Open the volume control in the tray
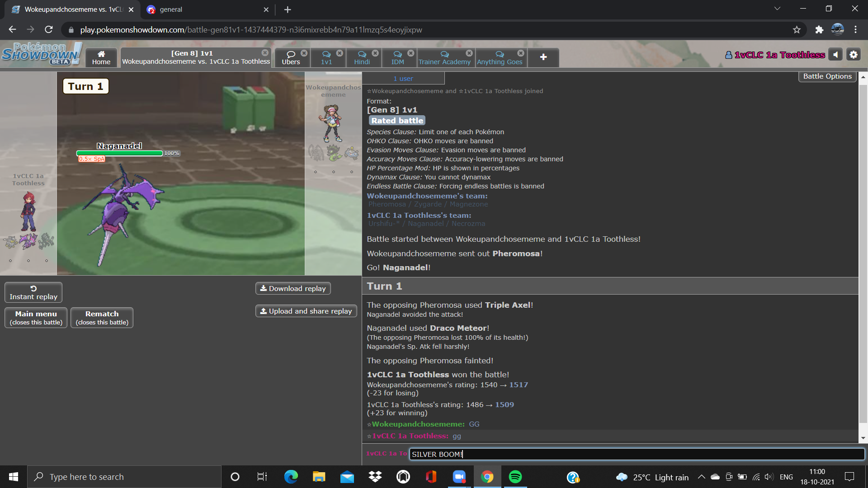Image resolution: width=868 pixels, height=488 pixels. tap(769, 477)
